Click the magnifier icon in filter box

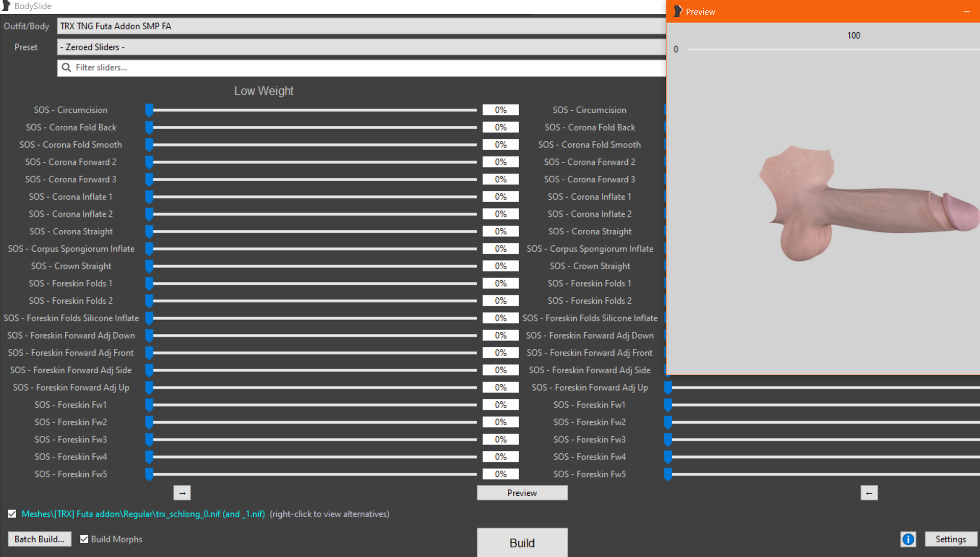tap(66, 67)
